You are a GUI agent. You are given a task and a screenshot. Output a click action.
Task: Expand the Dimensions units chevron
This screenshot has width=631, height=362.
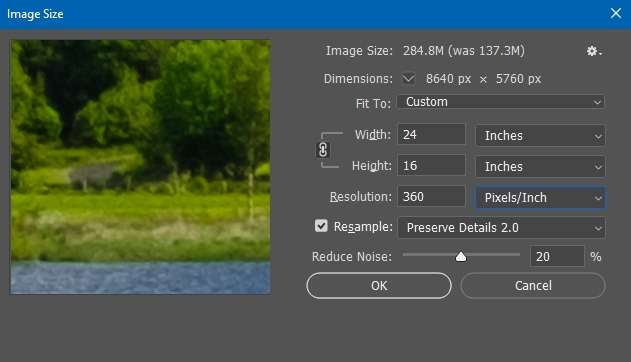pos(408,78)
